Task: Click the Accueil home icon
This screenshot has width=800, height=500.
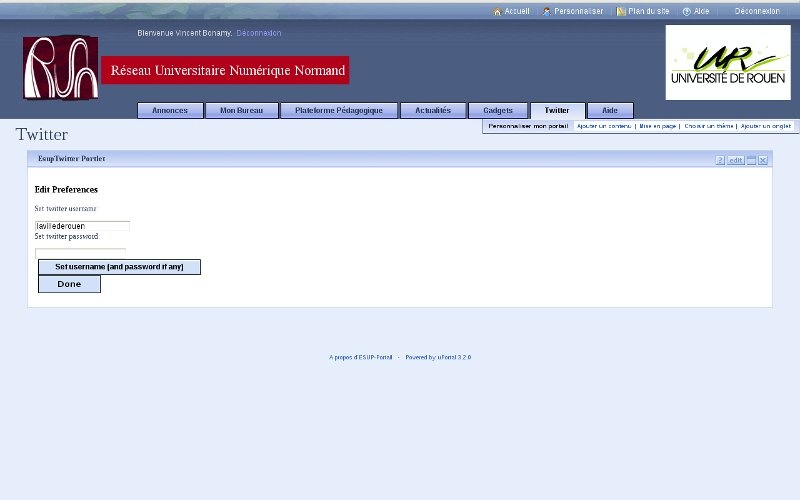Action: point(497,12)
